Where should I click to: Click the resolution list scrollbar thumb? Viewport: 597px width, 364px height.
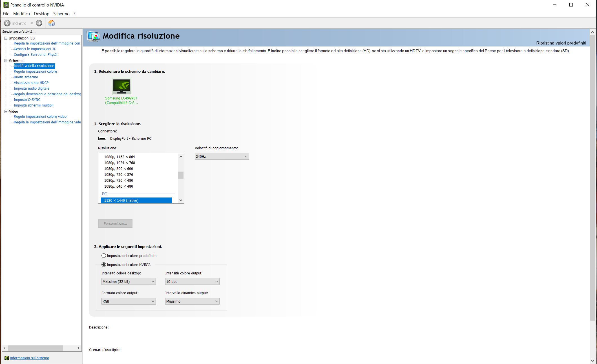[181, 175]
